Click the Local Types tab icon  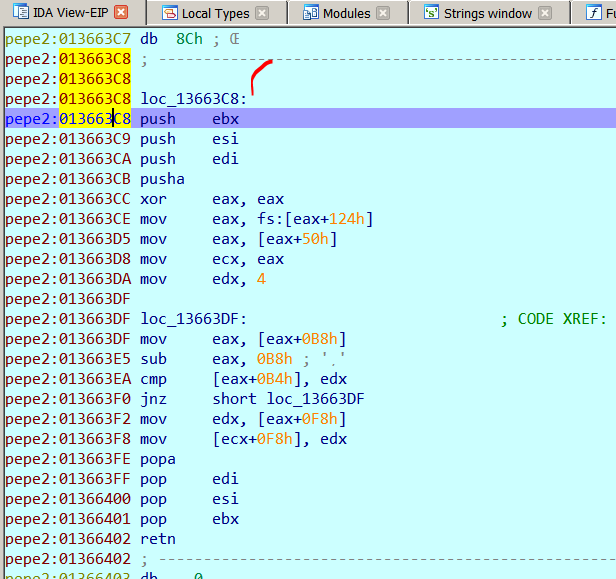(169, 13)
